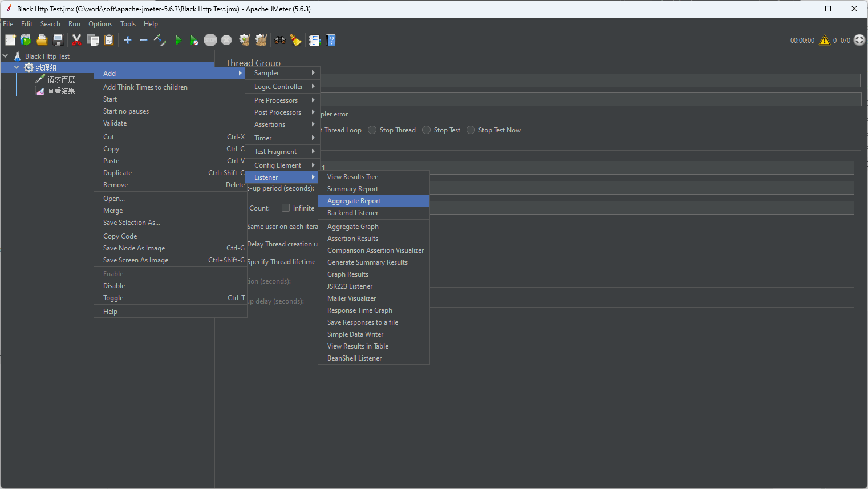Choose BeanShell Listener entry
The image size is (868, 489).
tap(374, 358)
